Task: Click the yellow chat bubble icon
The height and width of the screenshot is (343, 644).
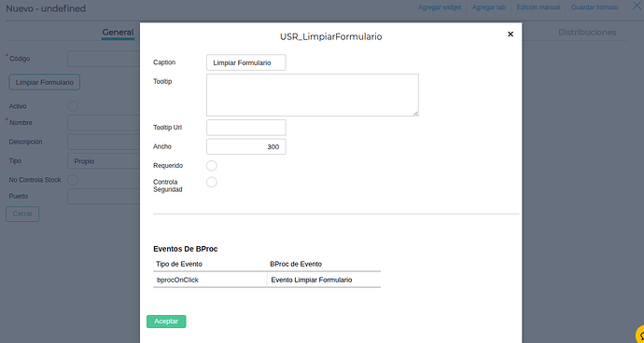Action: 640,334
